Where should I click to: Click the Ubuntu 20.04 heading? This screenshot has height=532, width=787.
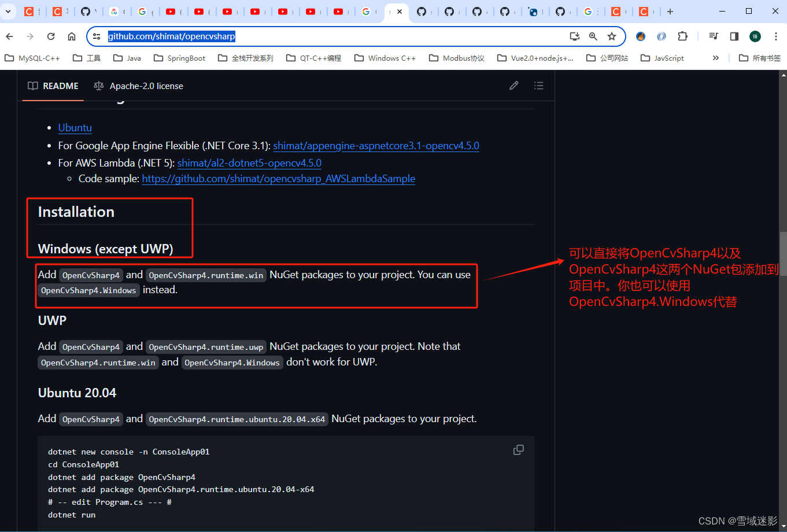tap(77, 393)
